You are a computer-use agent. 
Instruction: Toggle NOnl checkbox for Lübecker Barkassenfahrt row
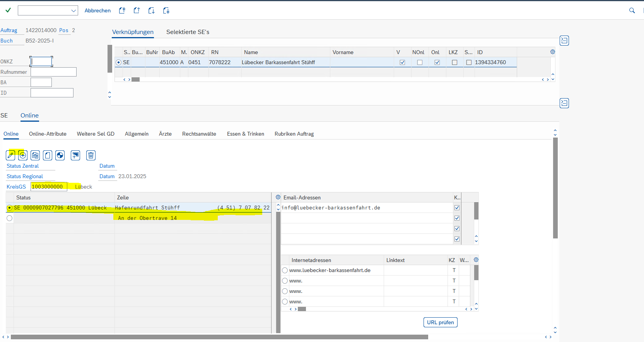pyautogui.click(x=420, y=62)
